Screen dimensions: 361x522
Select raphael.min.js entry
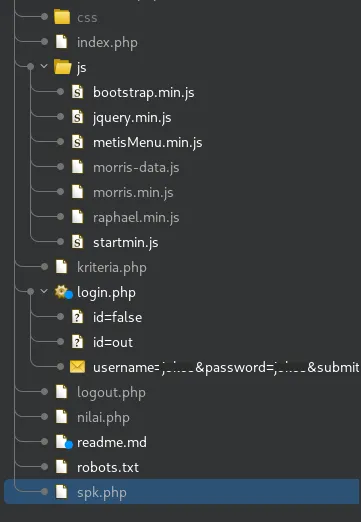coord(136,218)
